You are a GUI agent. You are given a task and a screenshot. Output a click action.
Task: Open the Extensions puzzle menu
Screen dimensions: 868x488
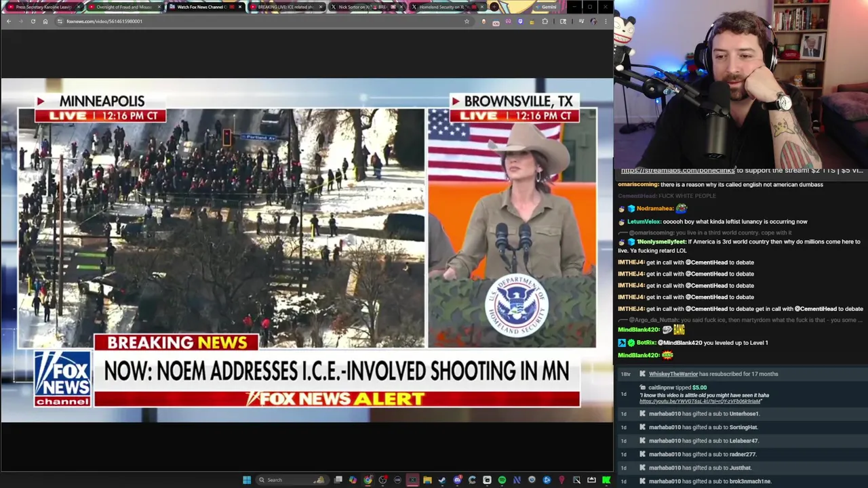click(545, 21)
